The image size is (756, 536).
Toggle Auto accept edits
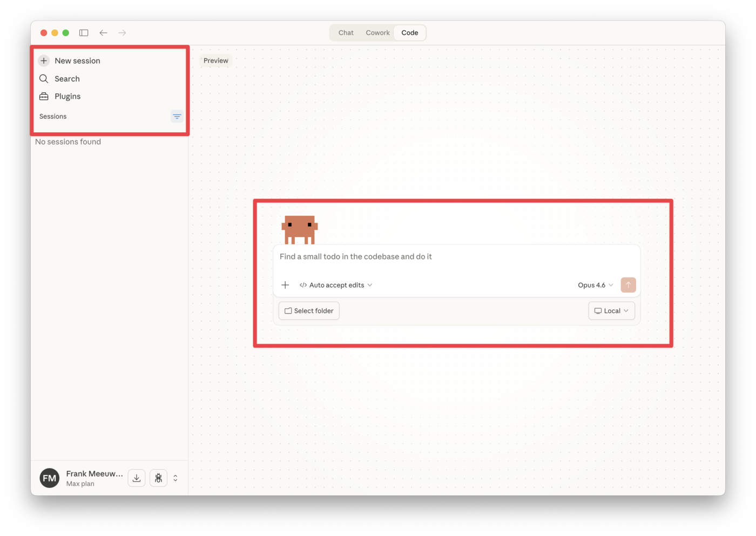336,284
